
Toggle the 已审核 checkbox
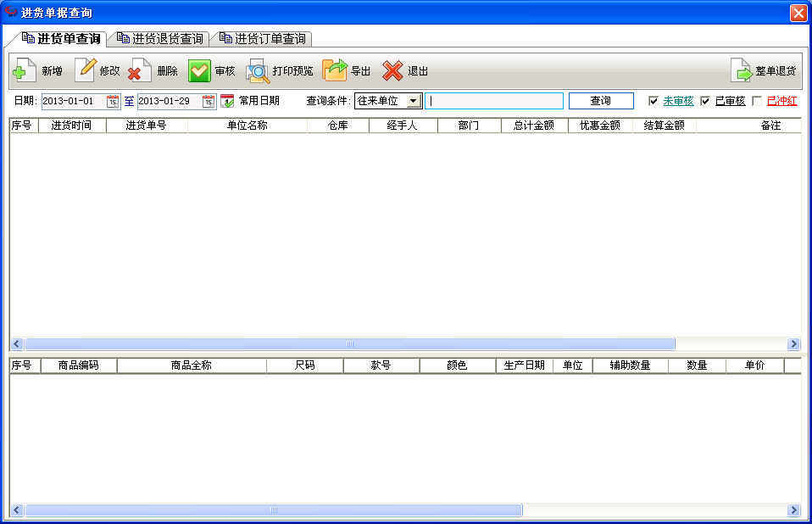coord(705,101)
